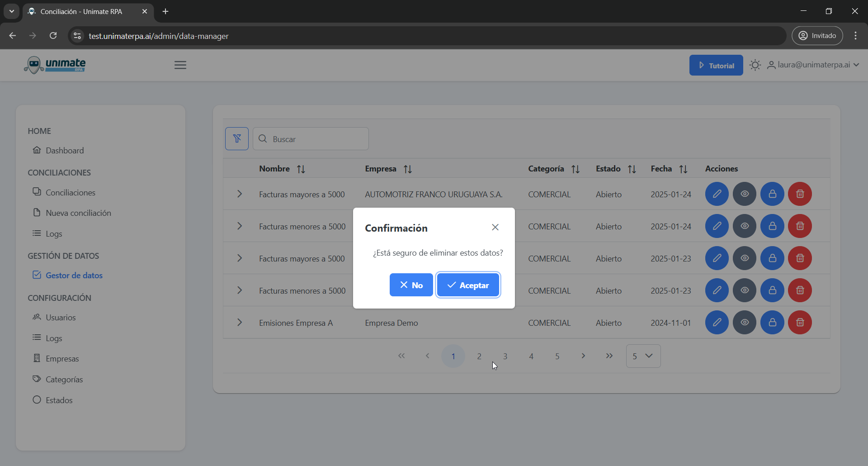
Task: Close the Confirmación dialog with X
Action: [x=495, y=227]
